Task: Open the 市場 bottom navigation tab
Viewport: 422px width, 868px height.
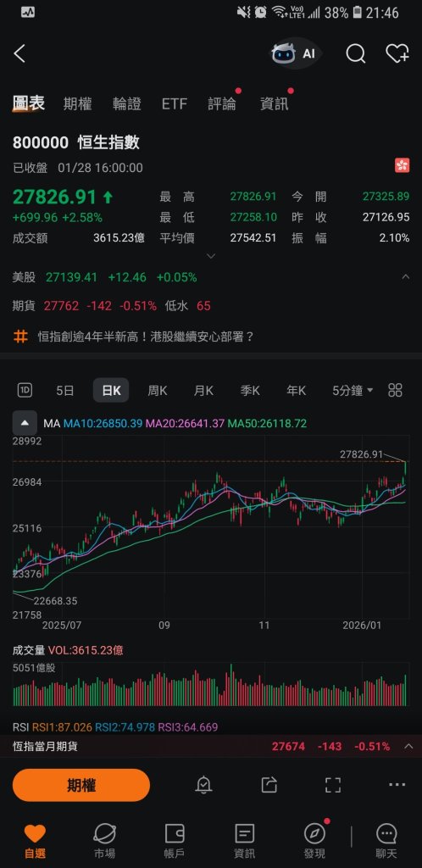Action: 104,842
